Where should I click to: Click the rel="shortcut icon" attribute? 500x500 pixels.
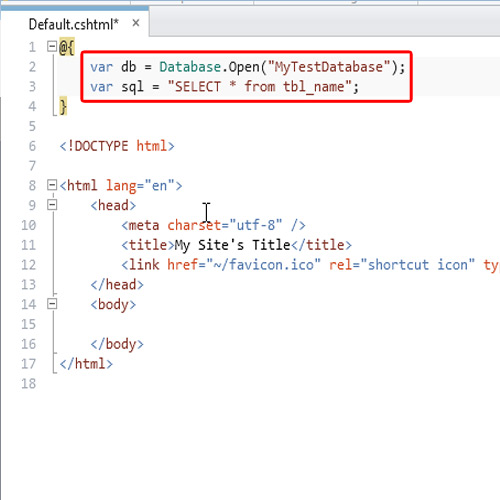402,265
